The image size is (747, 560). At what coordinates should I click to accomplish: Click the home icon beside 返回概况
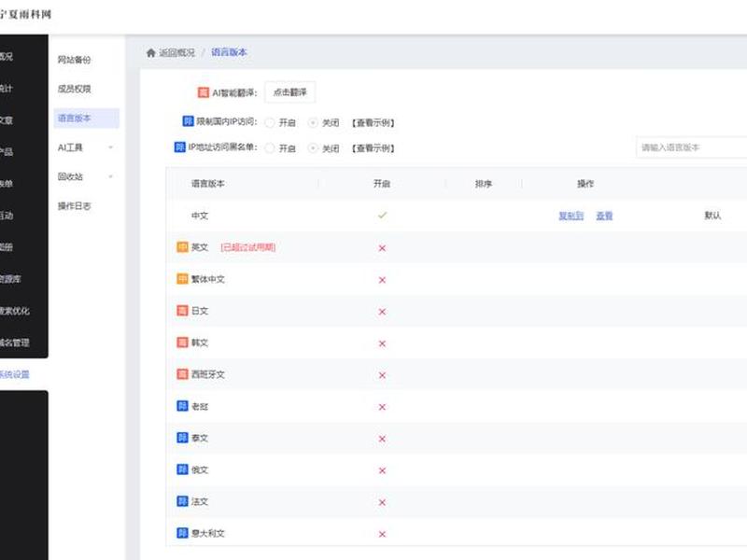coord(150,52)
